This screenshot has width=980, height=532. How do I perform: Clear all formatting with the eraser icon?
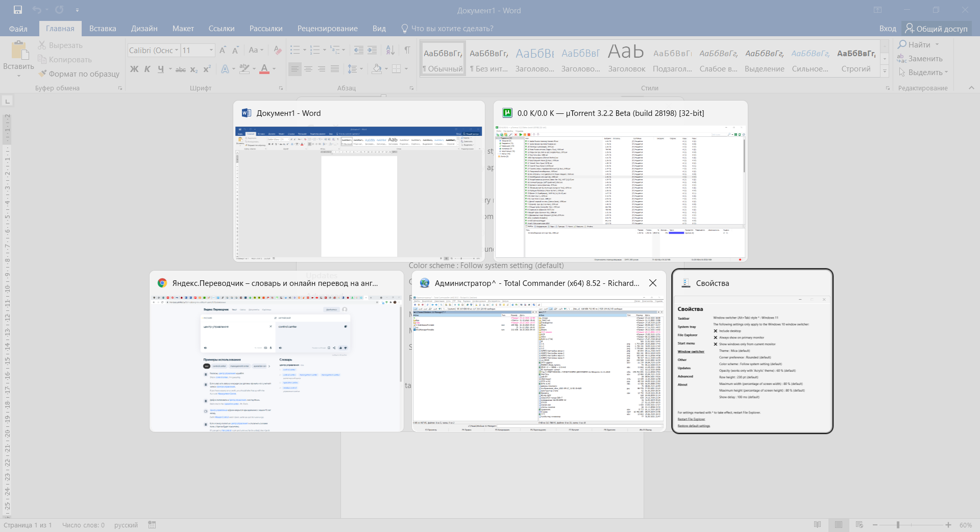pos(278,50)
